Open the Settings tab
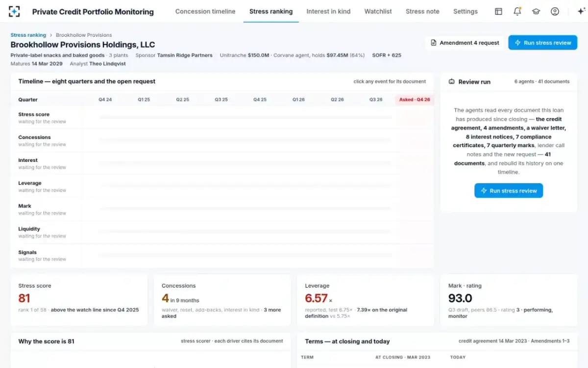 point(465,11)
